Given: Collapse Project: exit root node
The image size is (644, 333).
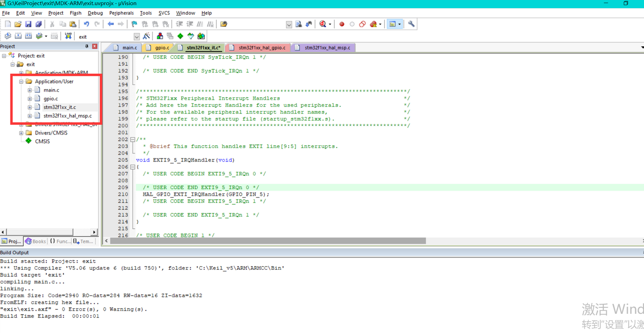Looking at the screenshot, I should coord(4,56).
